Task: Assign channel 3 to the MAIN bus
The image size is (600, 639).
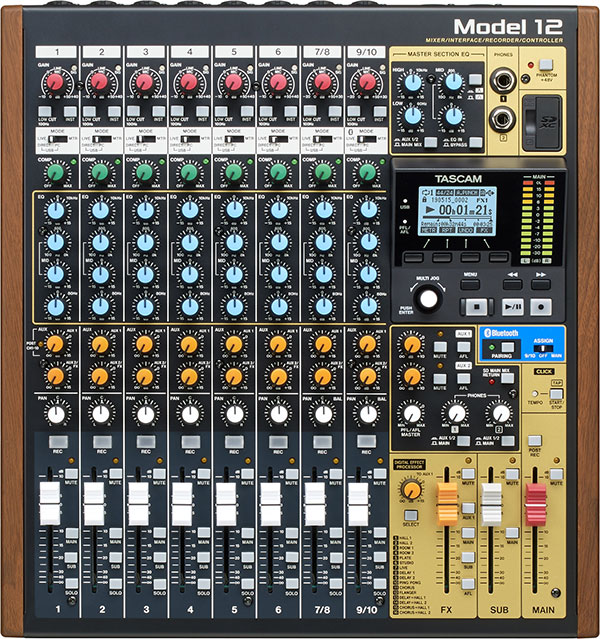Action: coord(159,533)
